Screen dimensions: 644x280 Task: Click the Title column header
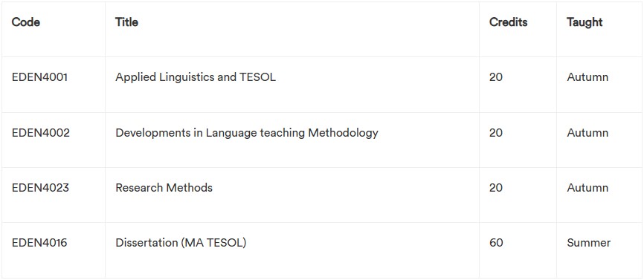pyautogui.click(x=126, y=22)
